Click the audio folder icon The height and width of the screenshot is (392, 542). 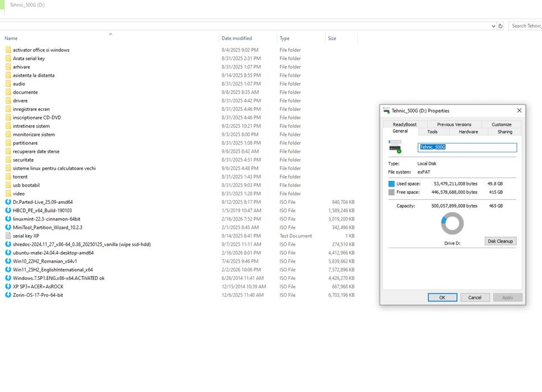8,83
